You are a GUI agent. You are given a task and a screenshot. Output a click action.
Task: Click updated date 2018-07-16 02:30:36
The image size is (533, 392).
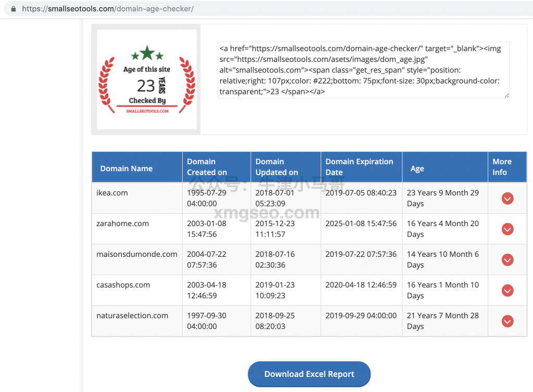(x=275, y=259)
